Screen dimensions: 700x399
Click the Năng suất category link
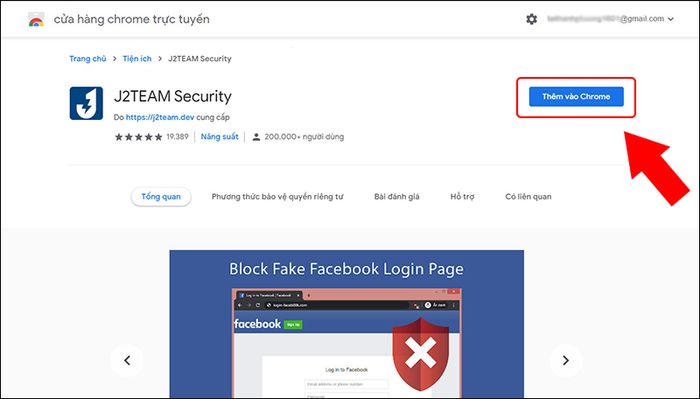[219, 137]
